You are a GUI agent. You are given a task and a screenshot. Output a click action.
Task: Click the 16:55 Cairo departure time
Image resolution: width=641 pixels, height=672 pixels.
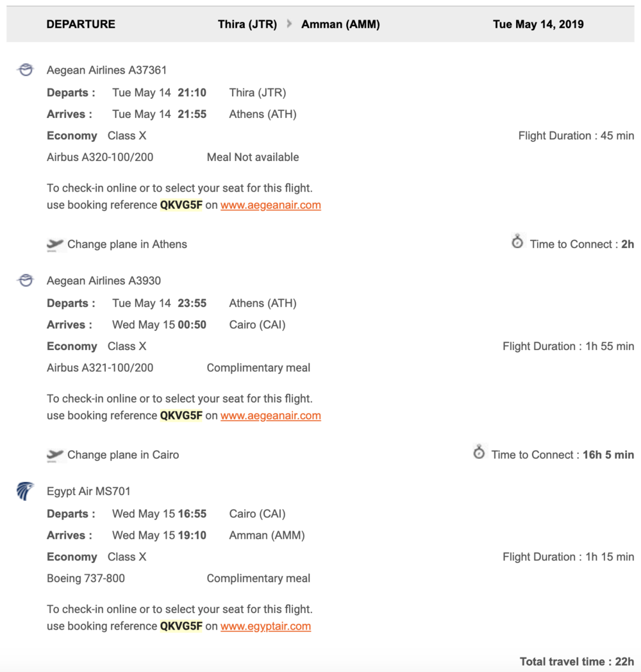(192, 514)
